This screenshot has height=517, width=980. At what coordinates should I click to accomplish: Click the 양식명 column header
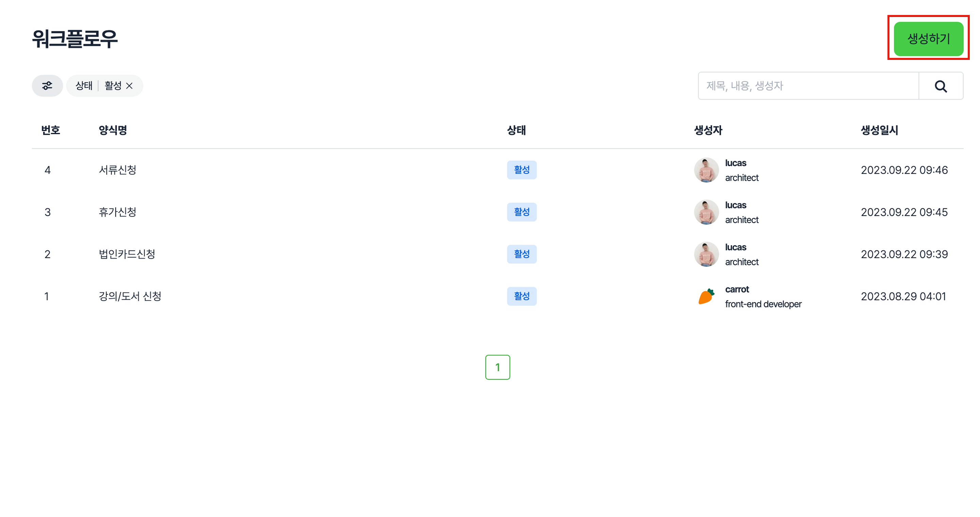113,130
